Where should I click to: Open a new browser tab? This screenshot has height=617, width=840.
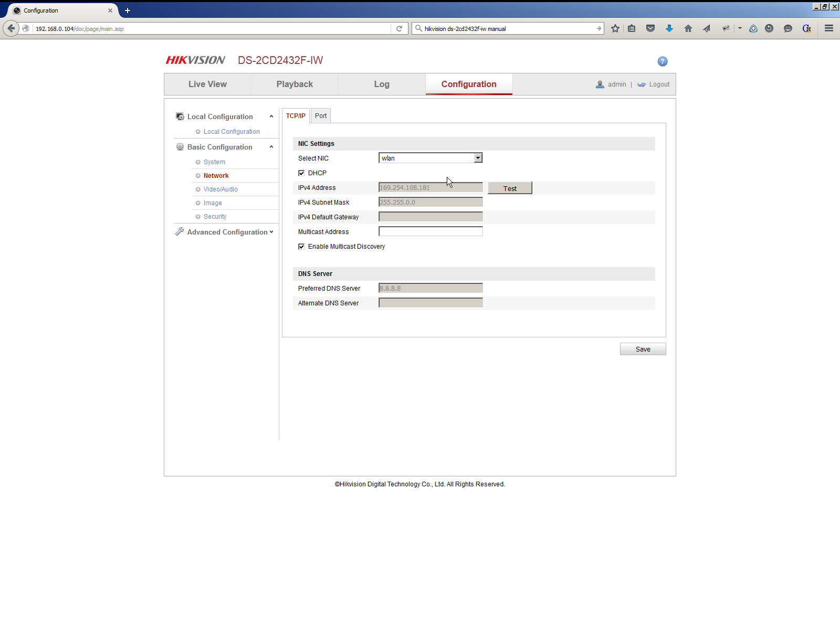(x=127, y=10)
